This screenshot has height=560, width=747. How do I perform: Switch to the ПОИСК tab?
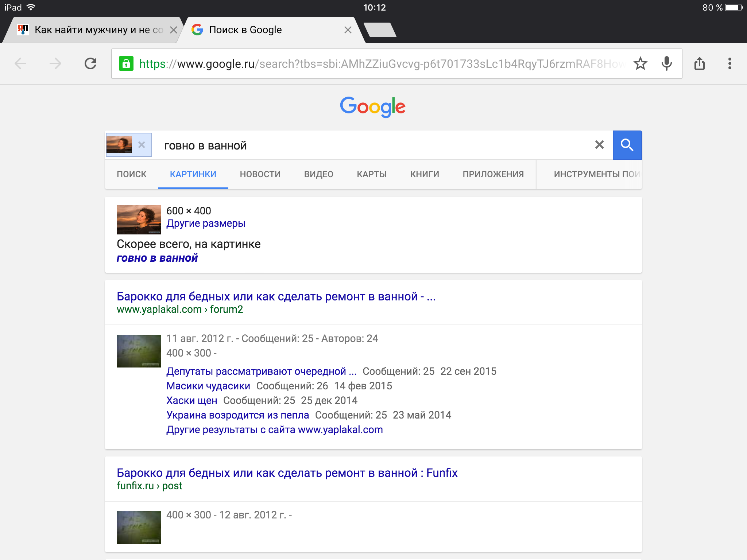(132, 174)
